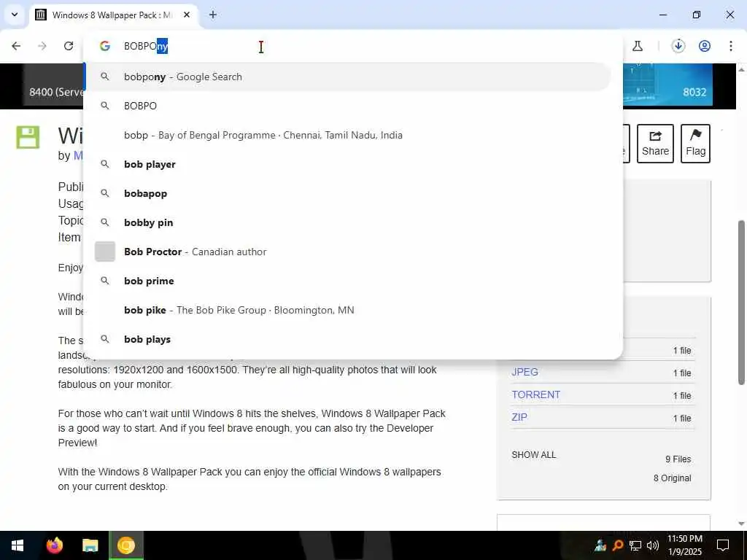Image resolution: width=747 pixels, height=560 pixels.
Task: Click the green floppy disk software icon
Action: 28,138
